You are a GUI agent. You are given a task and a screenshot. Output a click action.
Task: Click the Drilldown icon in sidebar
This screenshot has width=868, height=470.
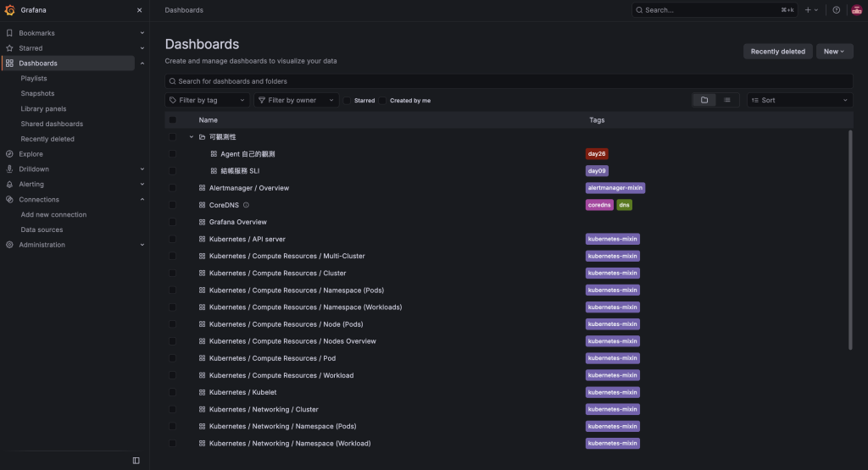(9, 169)
